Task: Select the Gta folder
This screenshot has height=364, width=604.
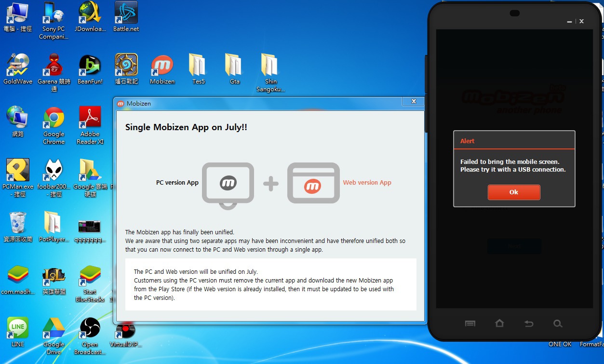Action: [x=235, y=70]
